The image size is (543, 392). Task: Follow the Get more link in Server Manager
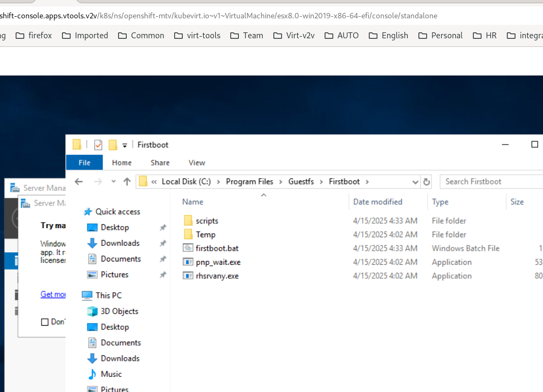(53, 294)
